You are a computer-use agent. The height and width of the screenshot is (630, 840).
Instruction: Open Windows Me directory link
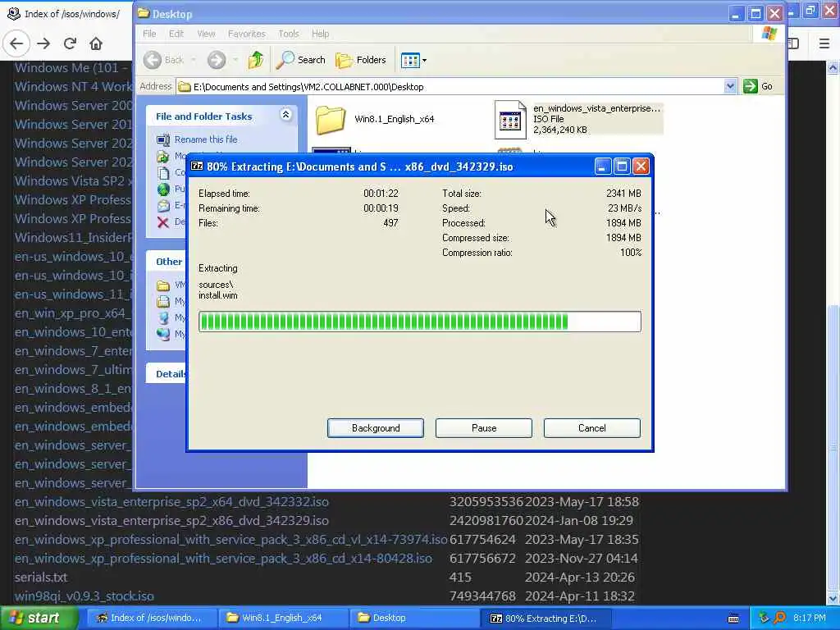tap(73, 68)
